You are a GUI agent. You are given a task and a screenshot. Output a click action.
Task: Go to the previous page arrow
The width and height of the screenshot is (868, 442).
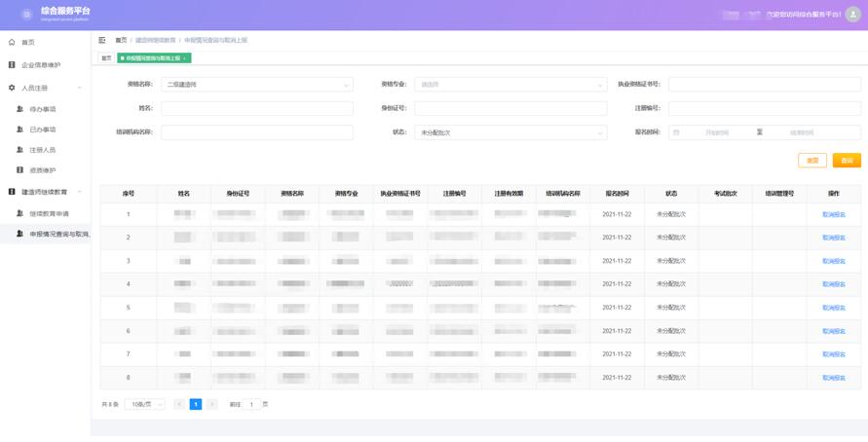pos(179,404)
